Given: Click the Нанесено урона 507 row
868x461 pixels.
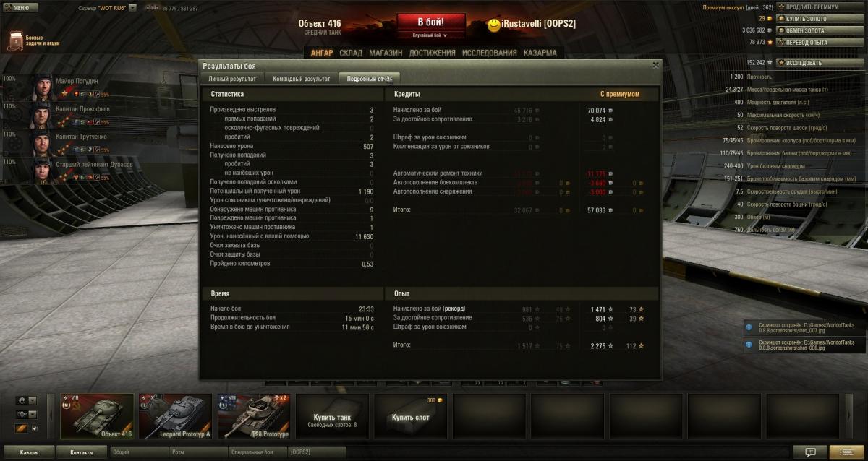Looking at the screenshot, I should click(x=292, y=146).
